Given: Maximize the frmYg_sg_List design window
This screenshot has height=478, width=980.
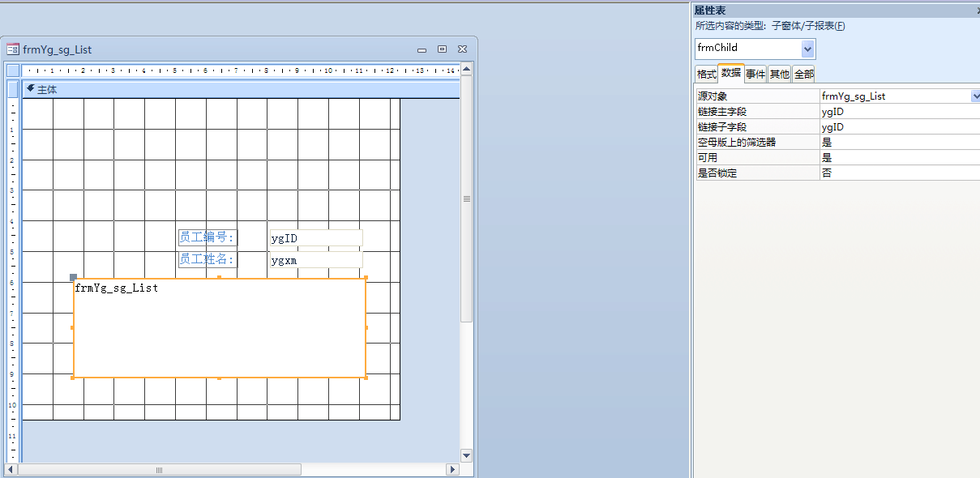Looking at the screenshot, I should (442, 49).
